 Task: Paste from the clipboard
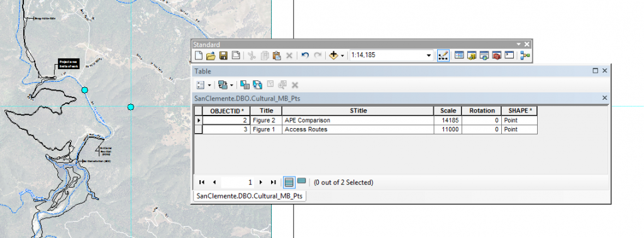[x=277, y=55]
